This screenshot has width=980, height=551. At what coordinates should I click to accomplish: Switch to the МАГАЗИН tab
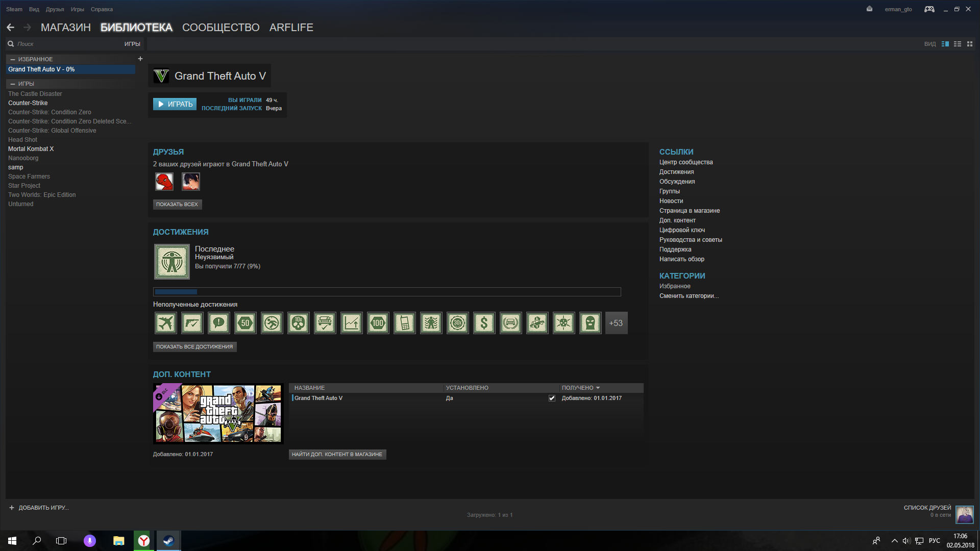66,28
